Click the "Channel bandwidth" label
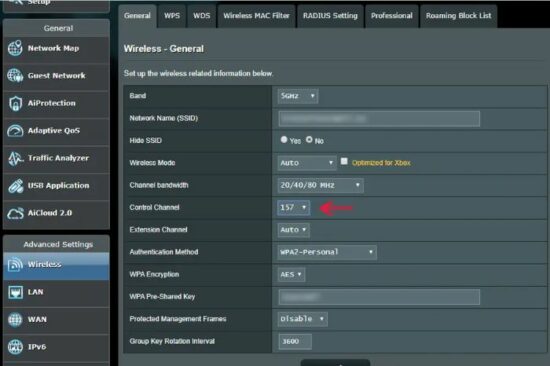Image resolution: width=550 pixels, height=366 pixels. [159, 185]
